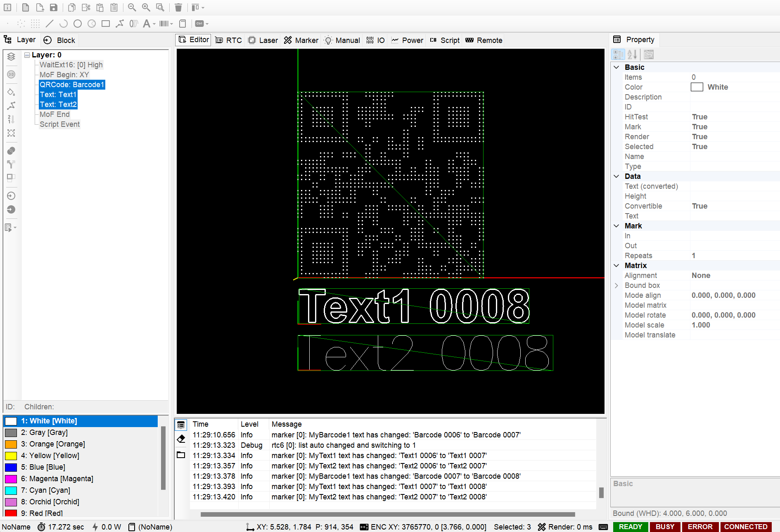Image resolution: width=780 pixels, height=532 pixels.
Task: Collapse the Matrix property section
Action: 616,266
